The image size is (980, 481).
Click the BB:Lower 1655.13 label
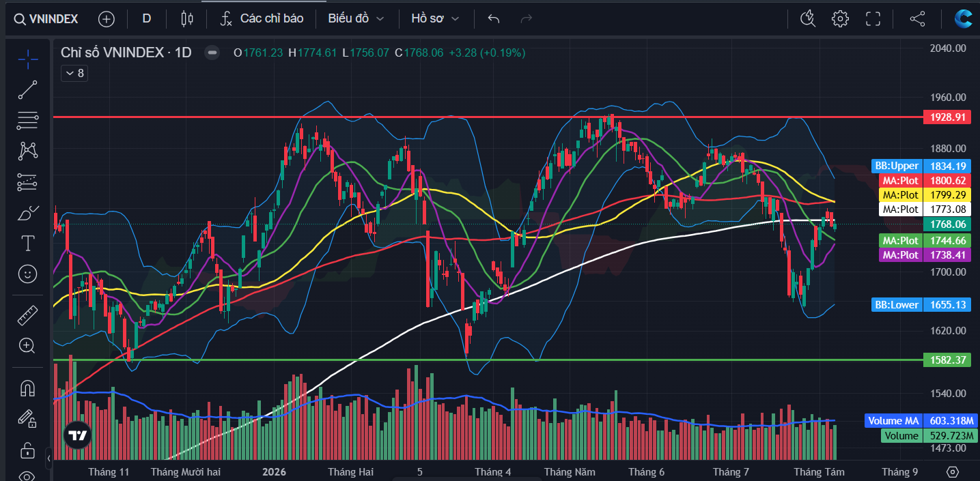pos(920,304)
